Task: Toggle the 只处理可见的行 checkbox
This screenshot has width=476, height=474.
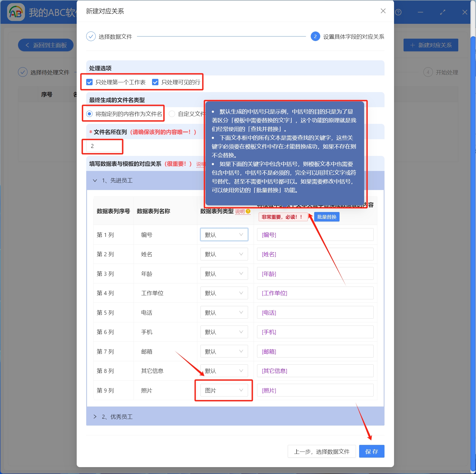Action: point(155,82)
